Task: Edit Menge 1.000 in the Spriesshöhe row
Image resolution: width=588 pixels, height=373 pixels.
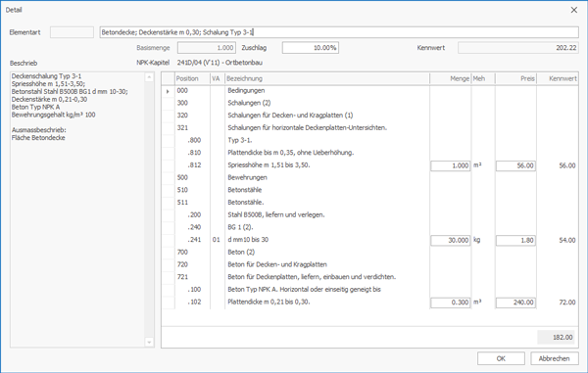Action: tap(451, 165)
